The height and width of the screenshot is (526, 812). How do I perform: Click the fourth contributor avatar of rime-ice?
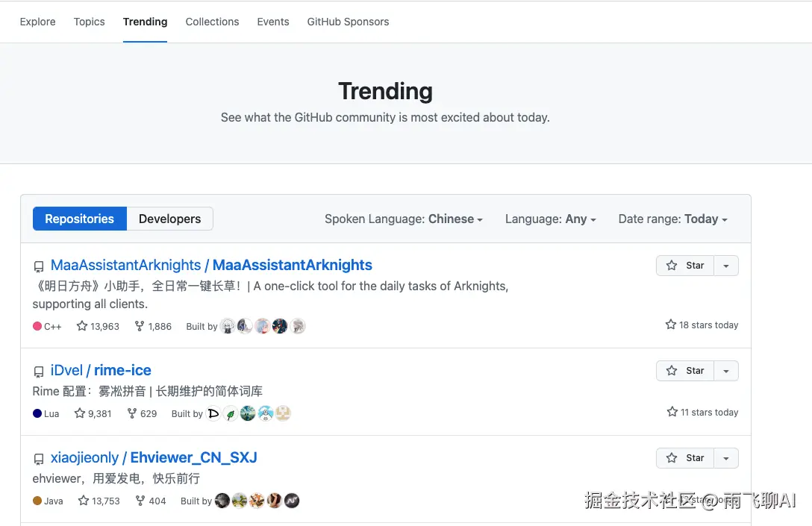point(266,413)
